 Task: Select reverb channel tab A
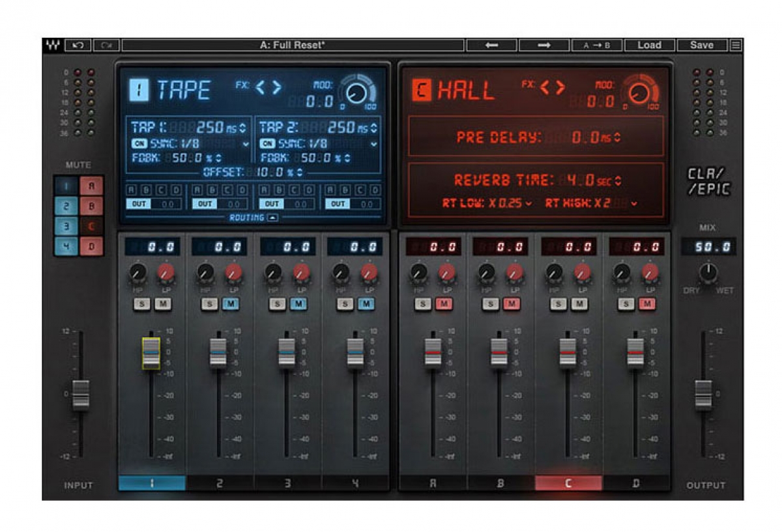coord(433,483)
